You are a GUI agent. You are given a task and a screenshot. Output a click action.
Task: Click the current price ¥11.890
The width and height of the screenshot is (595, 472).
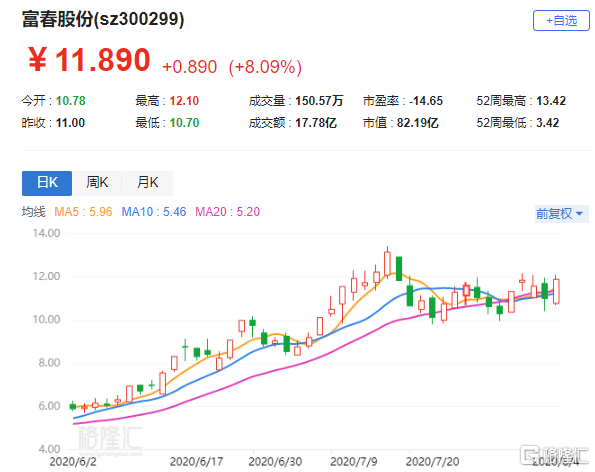point(89,60)
